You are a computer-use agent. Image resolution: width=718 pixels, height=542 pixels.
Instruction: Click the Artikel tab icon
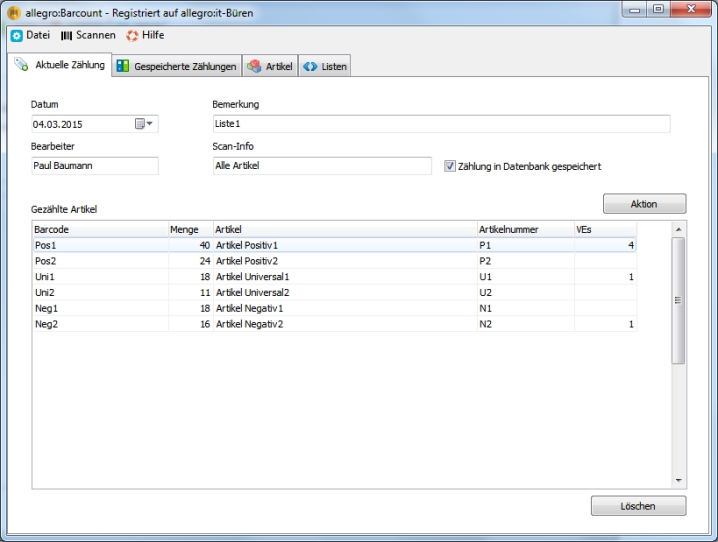coord(254,67)
